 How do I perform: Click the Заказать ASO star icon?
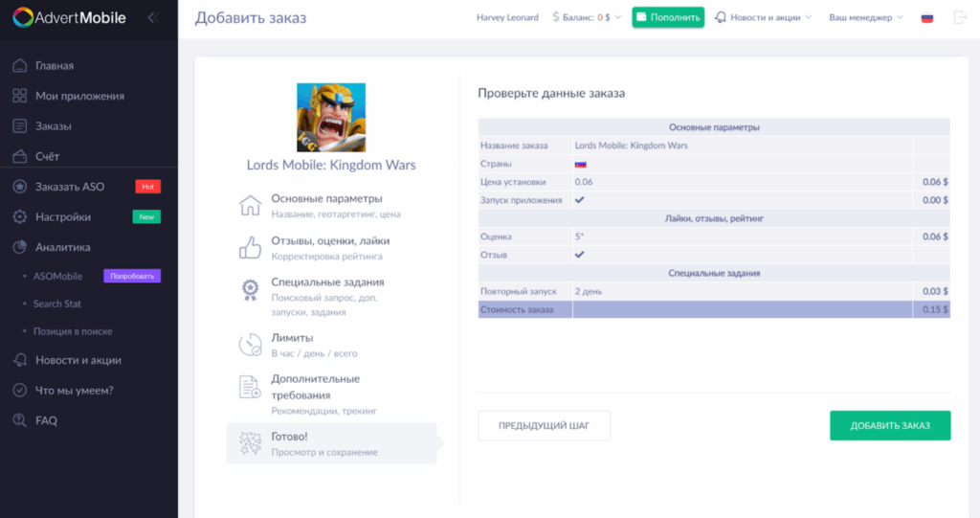click(x=20, y=187)
